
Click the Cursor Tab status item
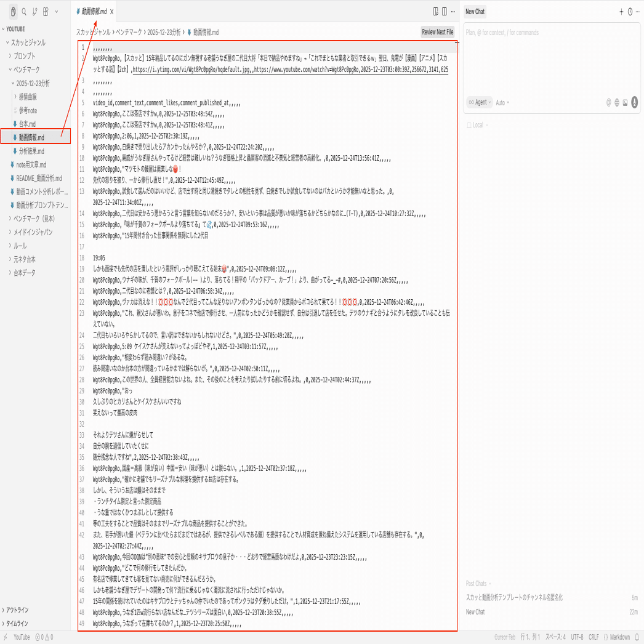pos(505,637)
